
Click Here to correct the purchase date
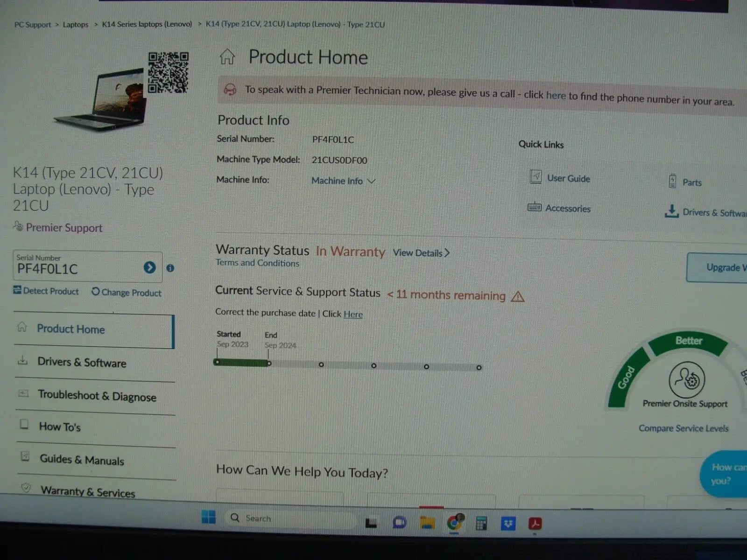coord(353,315)
